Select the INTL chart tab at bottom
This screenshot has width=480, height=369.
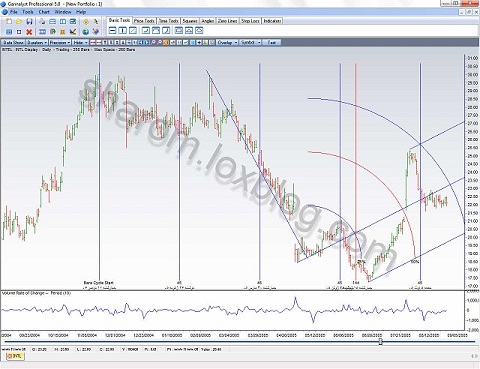[15, 356]
